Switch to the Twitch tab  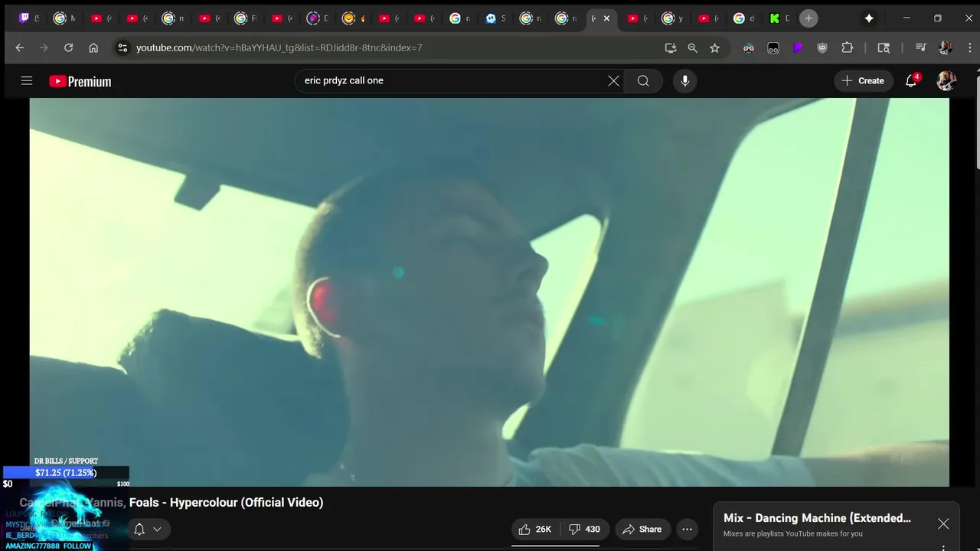[x=28, y=18]
